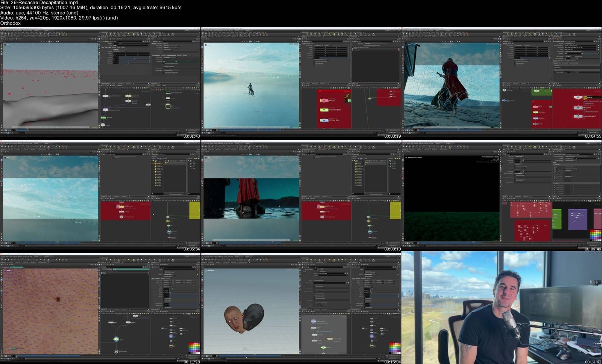Click the 00:06:34 timestamp label

192,249
